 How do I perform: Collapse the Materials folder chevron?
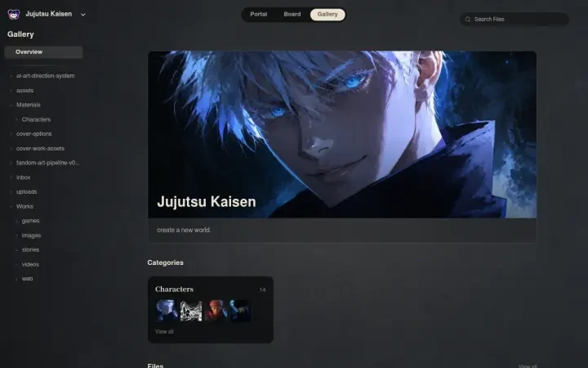[x=11, y=105]
